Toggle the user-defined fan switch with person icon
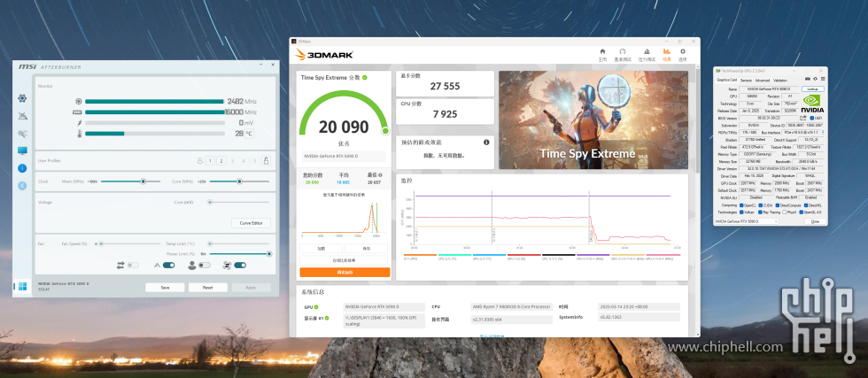The image size is (868, 378). (205, 265)
